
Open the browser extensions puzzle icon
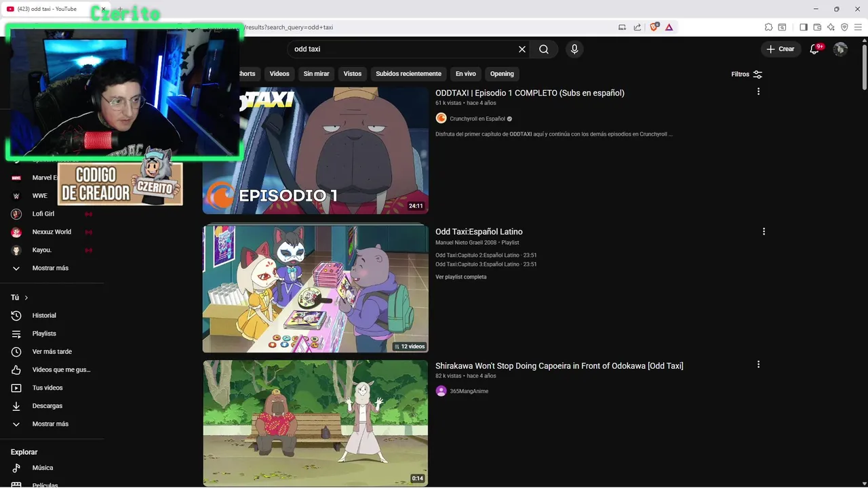point(768,27)
